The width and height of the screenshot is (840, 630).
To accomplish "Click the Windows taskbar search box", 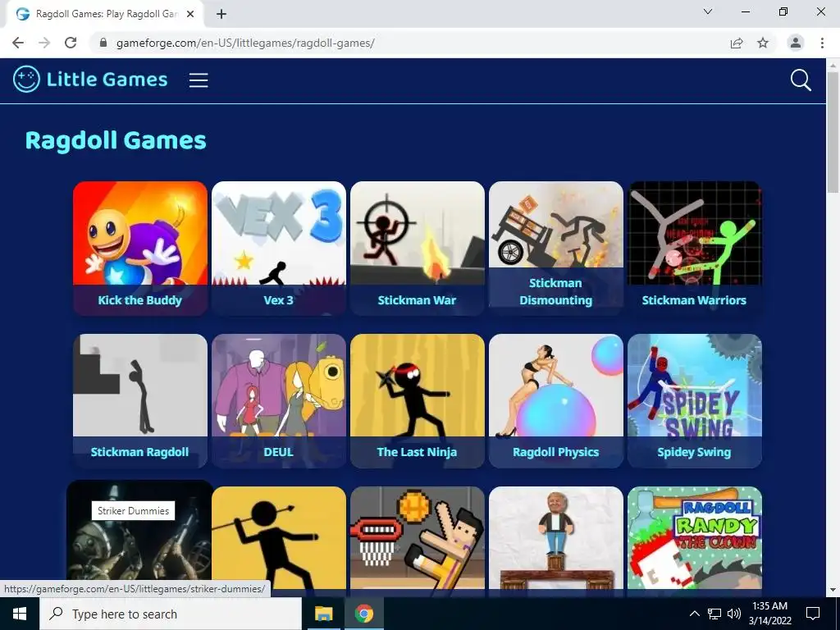I will [x=171, y=614].
